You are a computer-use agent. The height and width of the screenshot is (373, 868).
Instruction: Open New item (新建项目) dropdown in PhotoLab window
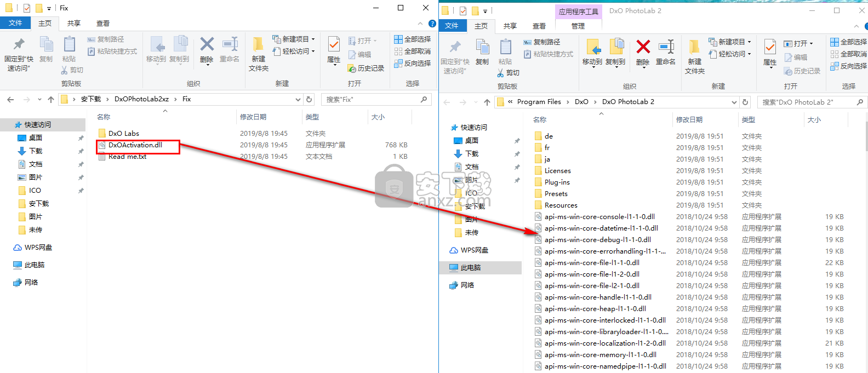(x=730, y=42)
